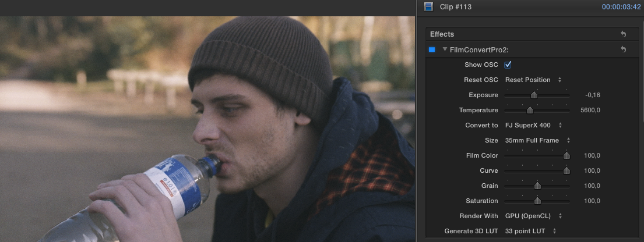Image resolution: width=644 pixels, height=242 pixels.
Task: Select the Curve value field
Action: (592, 170)
